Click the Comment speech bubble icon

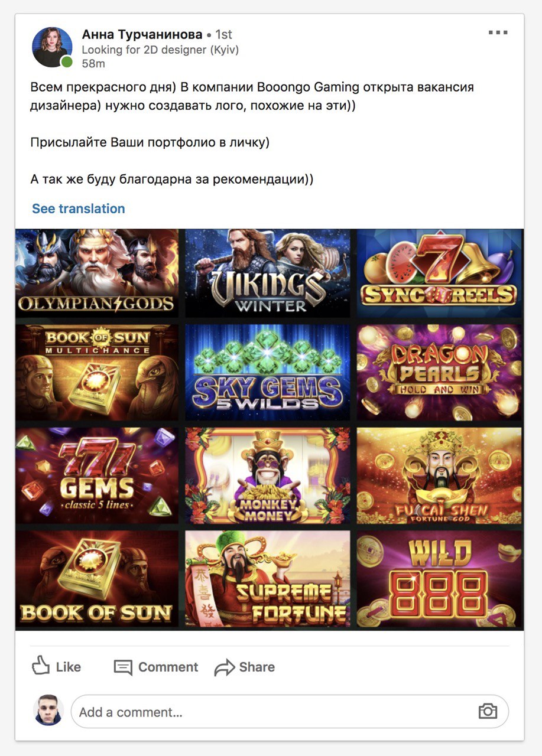123,667
